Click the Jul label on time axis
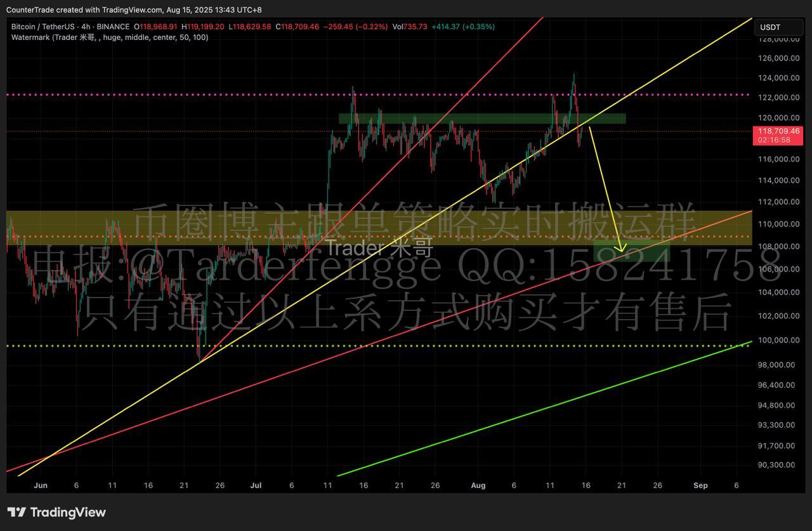 click(x=256, y=485)
